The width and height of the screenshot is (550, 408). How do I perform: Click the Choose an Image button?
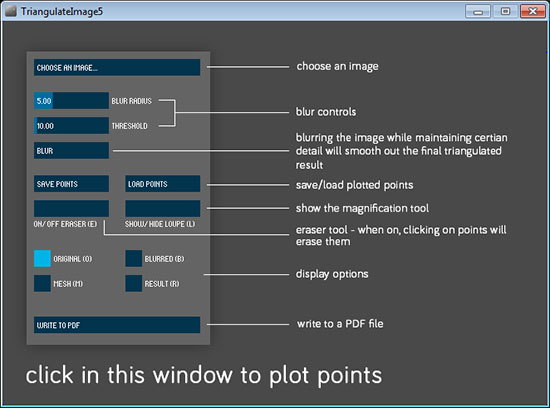pyautogui.click(x=117, y=67)
